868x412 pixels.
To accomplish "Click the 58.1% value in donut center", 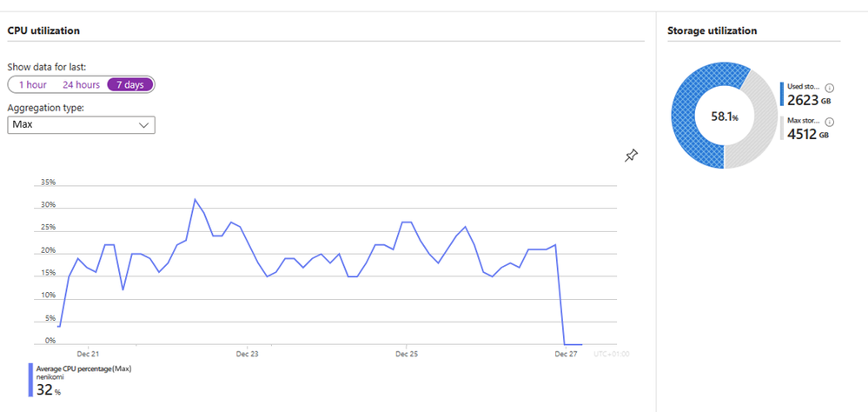I will point(724,116).
